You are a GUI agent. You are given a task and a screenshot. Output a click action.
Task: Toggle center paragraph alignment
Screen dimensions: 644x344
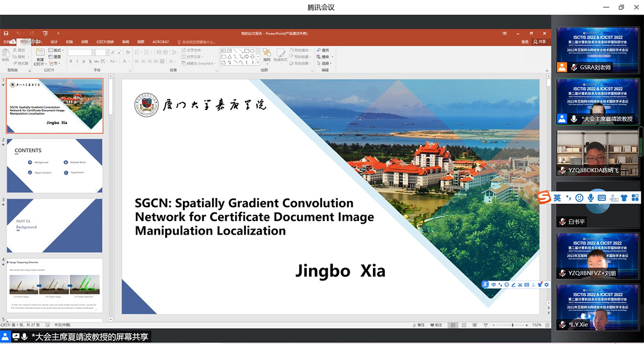pyautogui.click(x=143, y=61)
